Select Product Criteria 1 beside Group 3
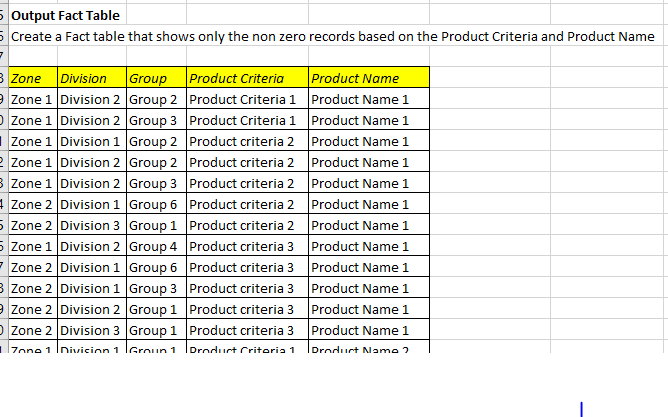 click(x=248, y=120)
